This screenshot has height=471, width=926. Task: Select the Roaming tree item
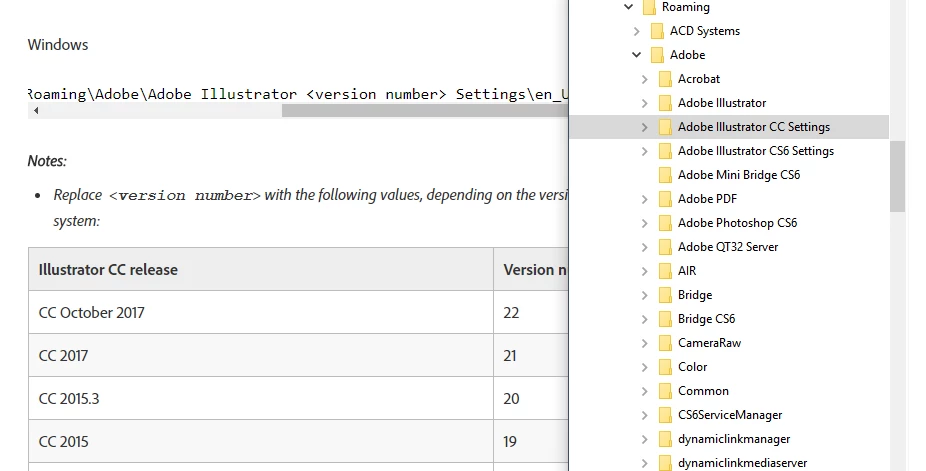[686, 7]
